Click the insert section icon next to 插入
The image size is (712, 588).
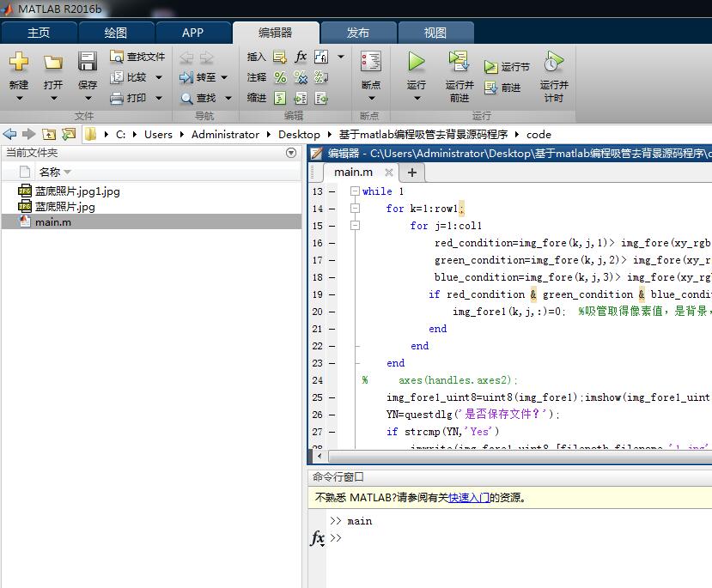point(280,57)
